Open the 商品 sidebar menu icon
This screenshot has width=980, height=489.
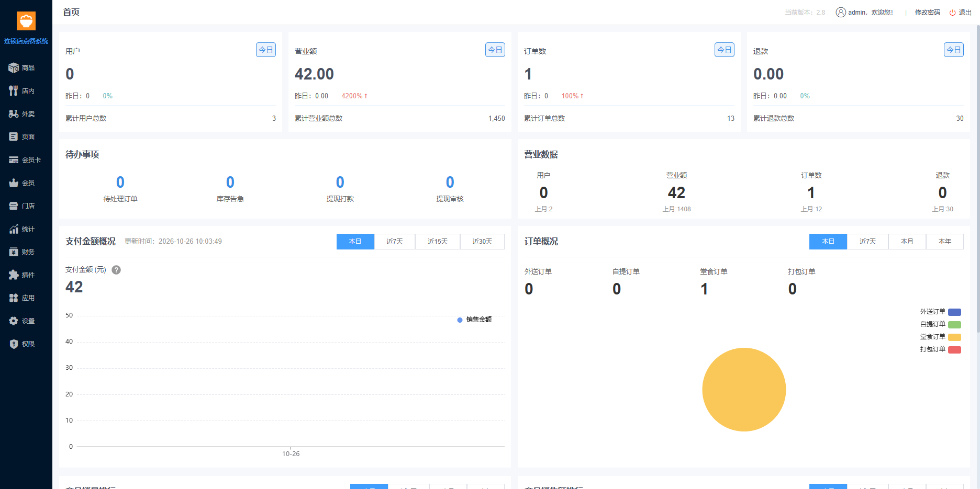click(14, 68)
